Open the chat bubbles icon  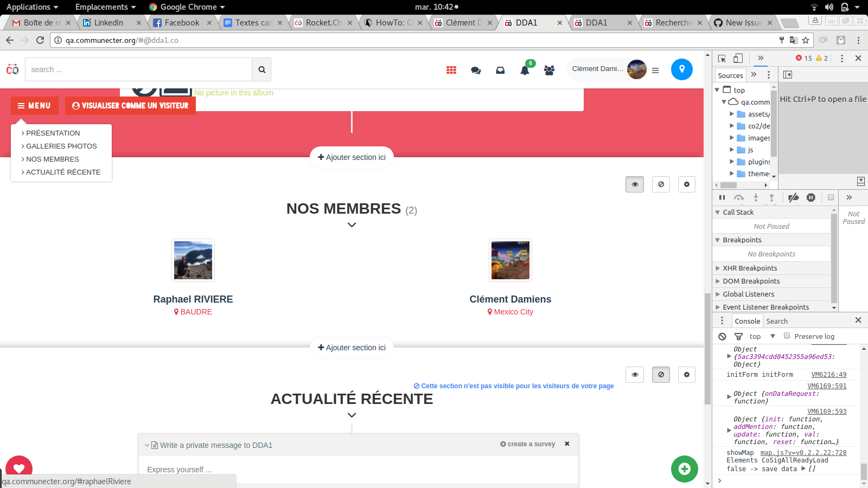[x=476, y=70]
